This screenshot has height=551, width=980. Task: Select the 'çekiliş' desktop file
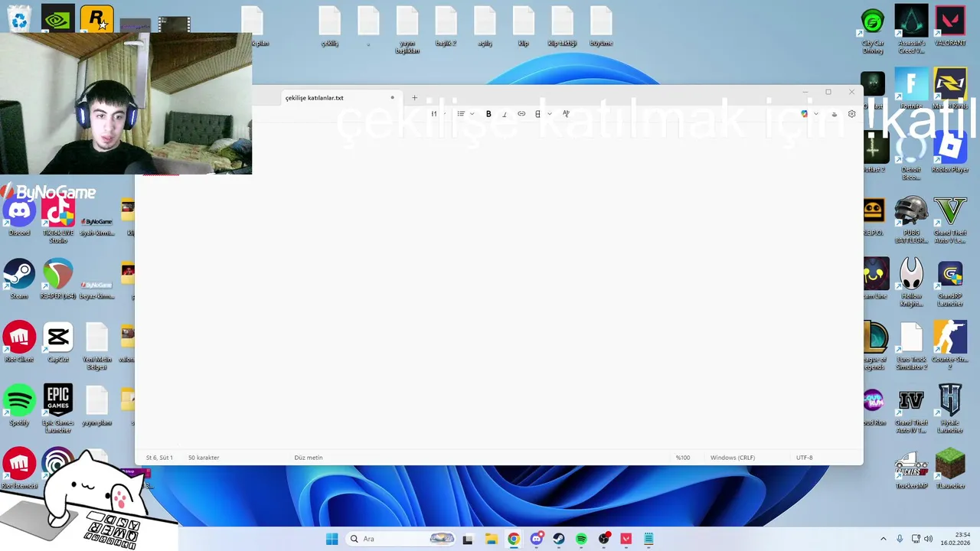click(329, 27)
